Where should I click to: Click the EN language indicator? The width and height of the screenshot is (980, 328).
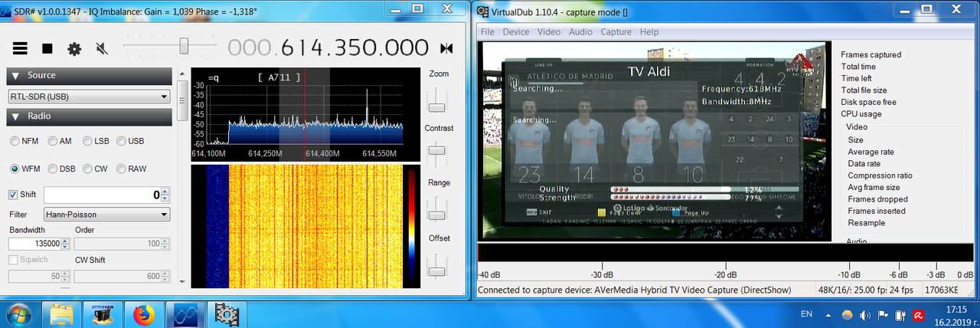[x=806, y=314]
